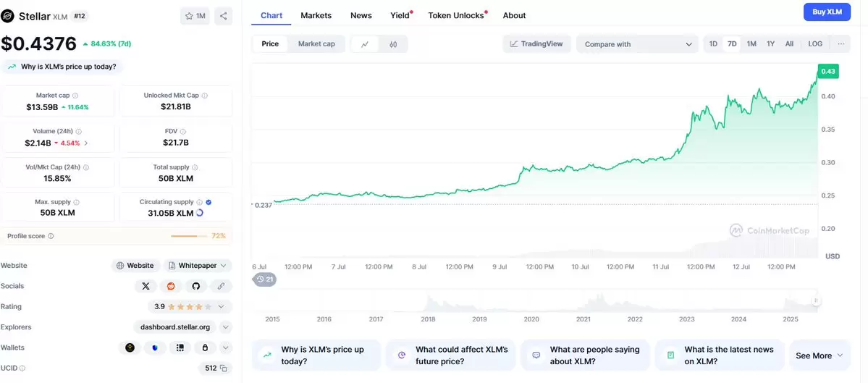
Task: Switch to line chart view
Action: [365, 44]
